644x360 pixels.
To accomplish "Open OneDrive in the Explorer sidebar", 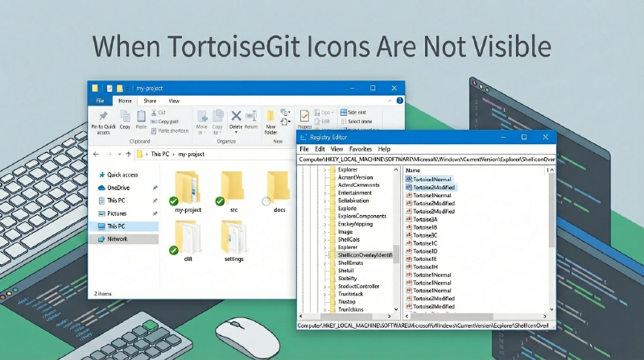I will [114, 188].
